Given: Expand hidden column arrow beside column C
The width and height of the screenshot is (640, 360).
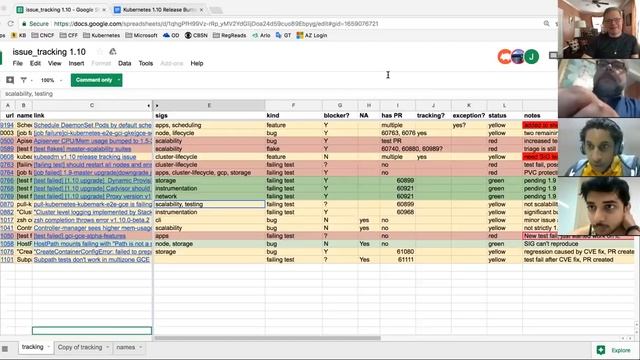Looking at the screenshot, I should [149, 106].
